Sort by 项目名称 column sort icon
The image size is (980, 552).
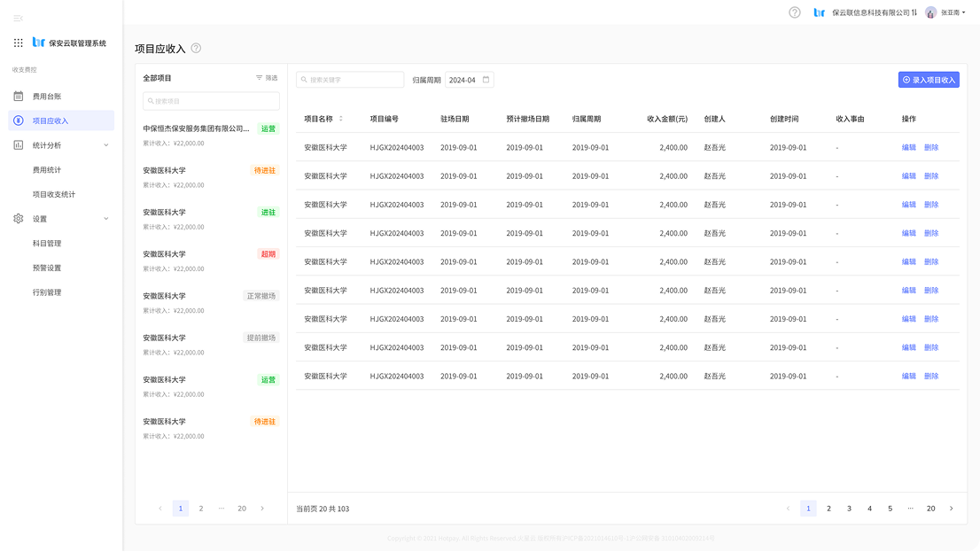(341, 119)
